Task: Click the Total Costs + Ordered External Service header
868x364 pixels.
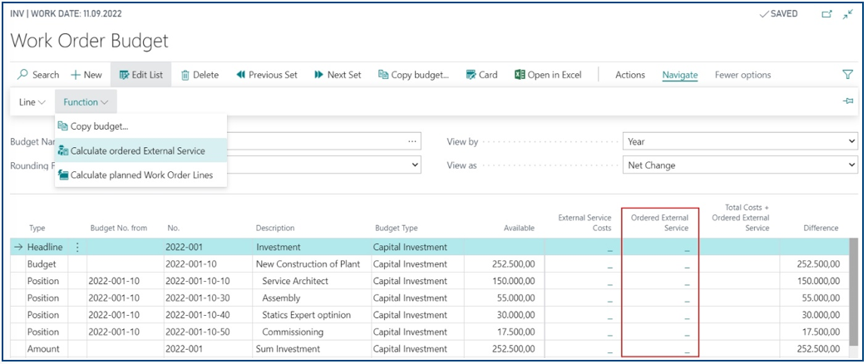Action: [x=741, y=218]
